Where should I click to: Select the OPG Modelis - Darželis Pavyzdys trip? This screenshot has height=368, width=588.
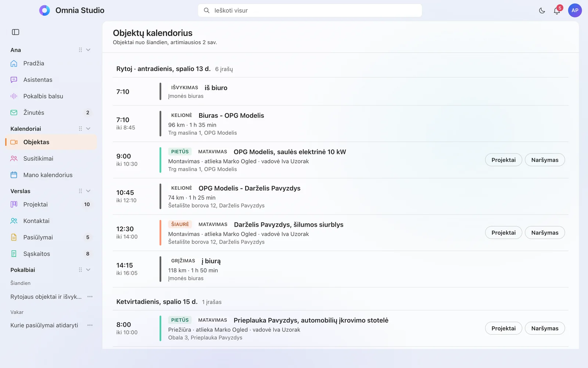pyautogui.click(x=340, y=197)
